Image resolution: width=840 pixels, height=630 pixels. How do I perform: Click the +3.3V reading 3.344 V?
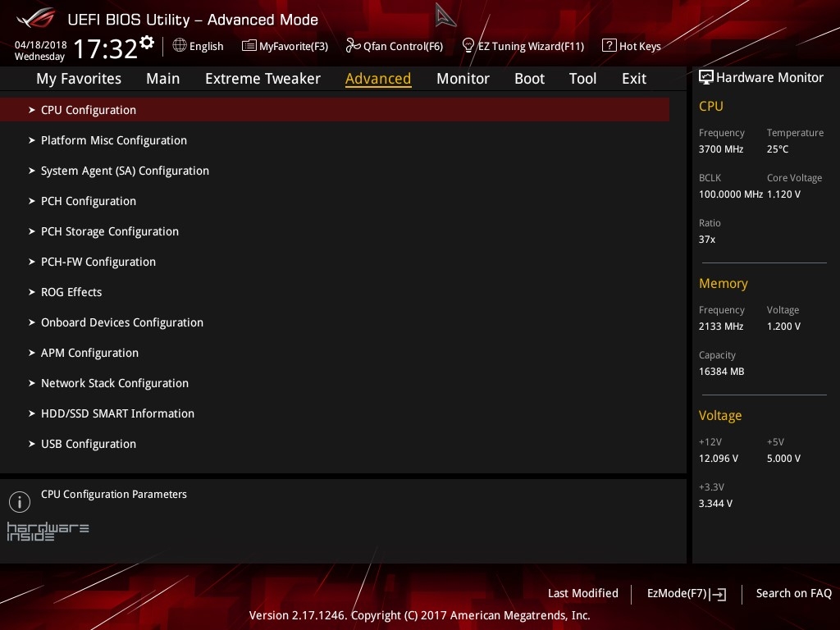(x=715, y=503)
